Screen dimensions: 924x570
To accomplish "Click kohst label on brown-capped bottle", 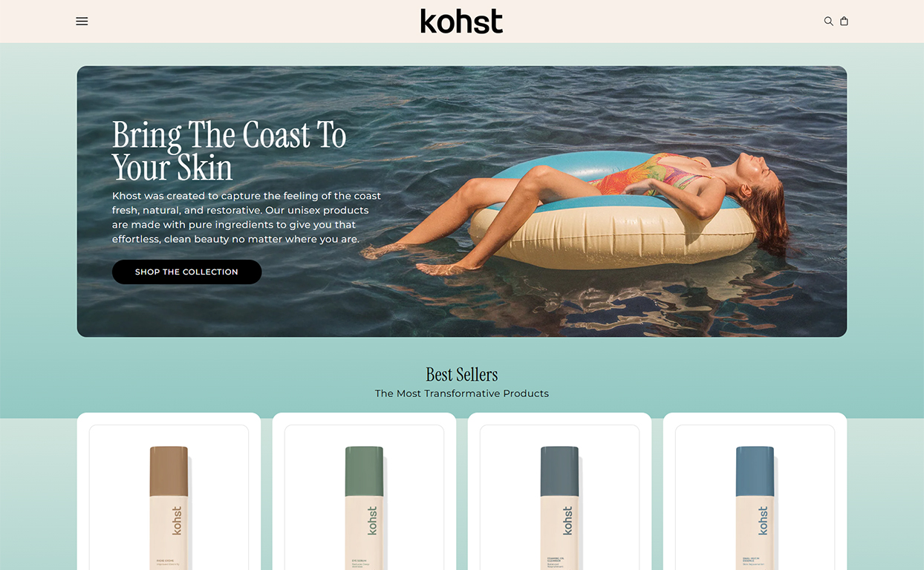I will (x=177, y=520).
